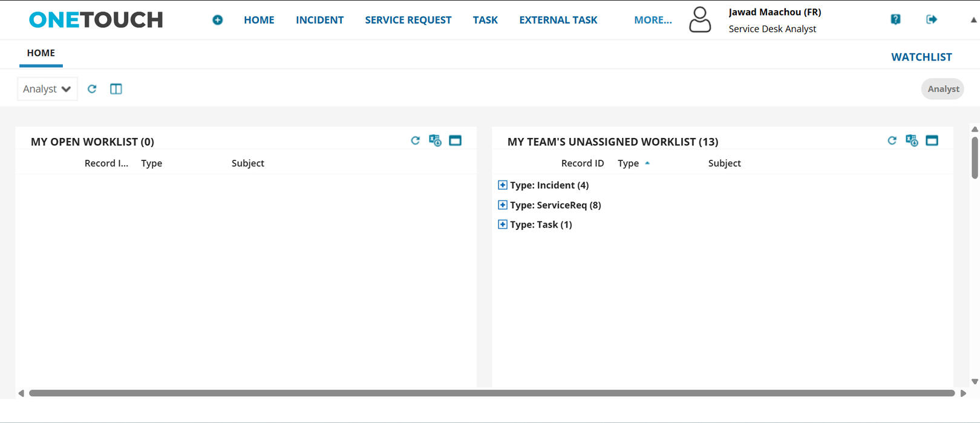Image resolution: width=980 pixels, height=423 pixels.
Task: Export My Team's Unassigned Worklist to Excel
Action: [912, 140]
